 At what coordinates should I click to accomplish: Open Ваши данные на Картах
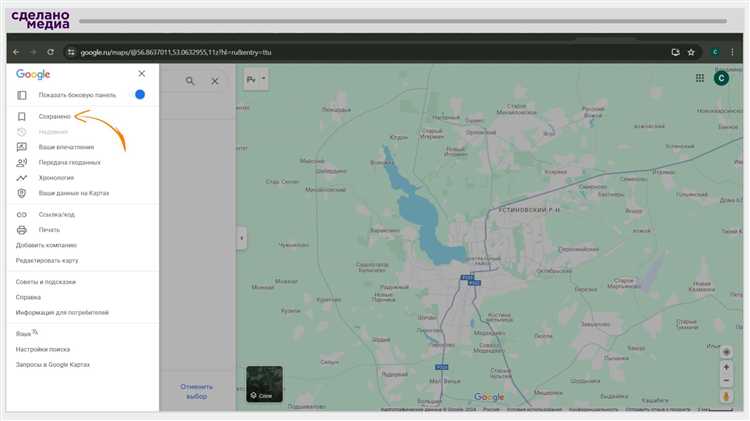pos(74,193)
